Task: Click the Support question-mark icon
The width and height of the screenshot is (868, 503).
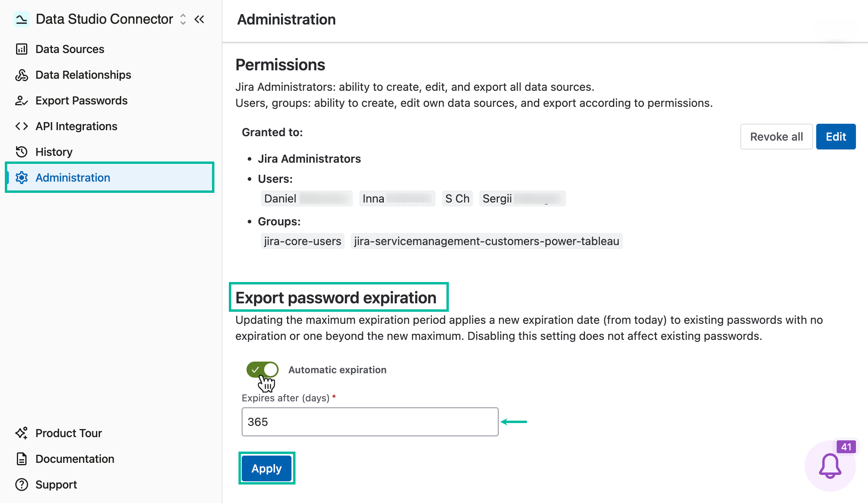Action: click(22, 485)
